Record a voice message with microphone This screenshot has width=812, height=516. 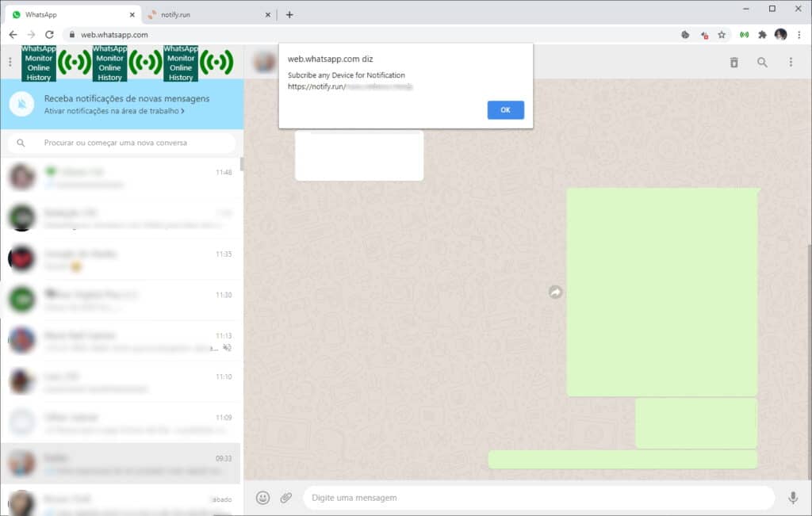pyautogui.click(x=793, y=498)
